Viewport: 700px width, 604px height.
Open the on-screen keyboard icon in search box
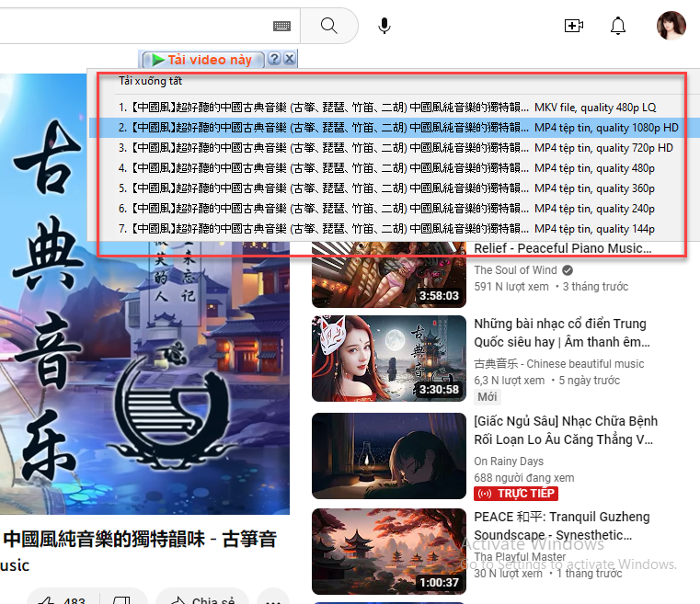(x=282, y=26)
